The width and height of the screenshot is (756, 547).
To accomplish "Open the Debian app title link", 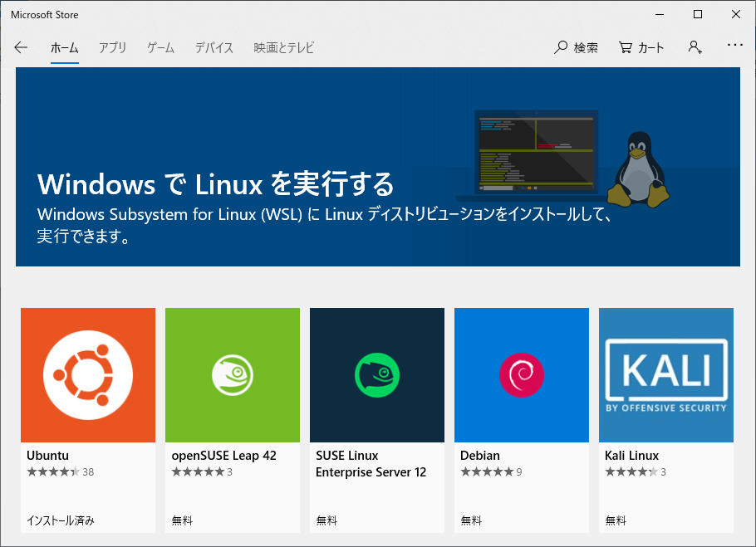I will pos(480,456).
